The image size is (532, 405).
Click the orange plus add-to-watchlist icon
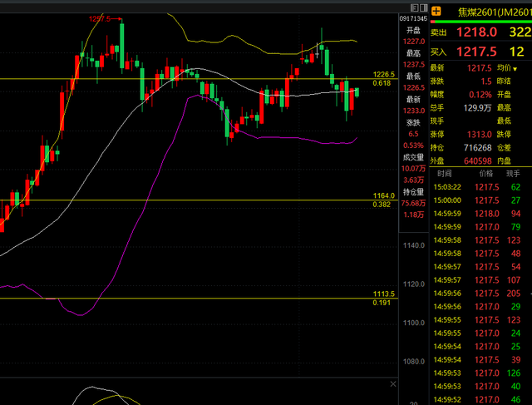436,11
